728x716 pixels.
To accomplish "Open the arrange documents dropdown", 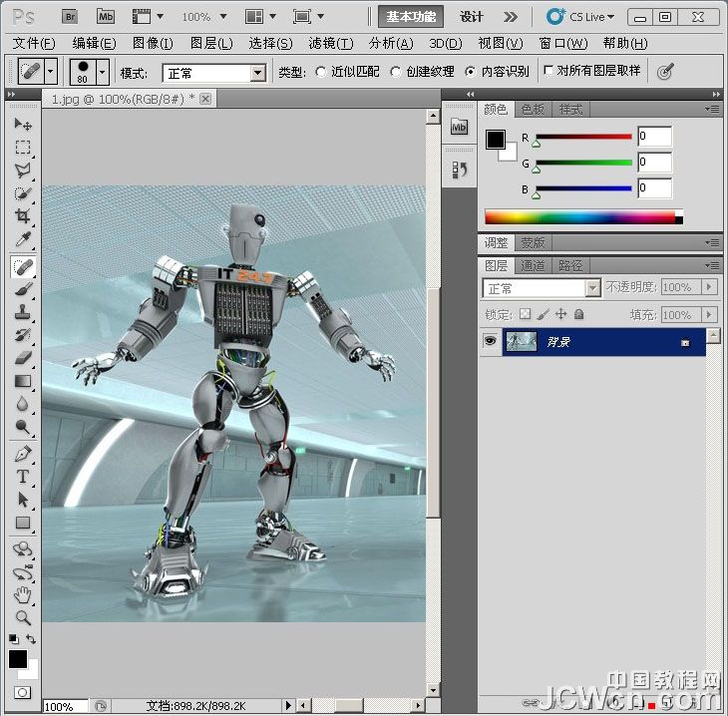I will point(260,17).
